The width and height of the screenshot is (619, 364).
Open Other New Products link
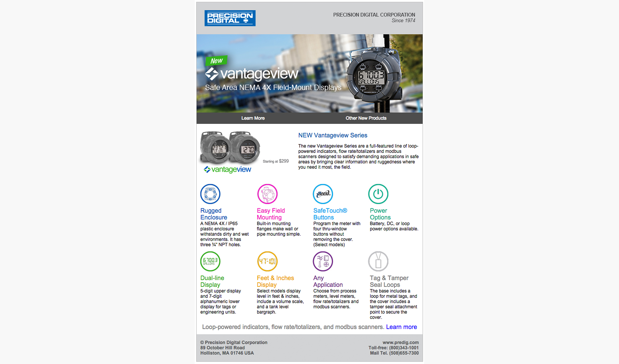pos(366,118)
